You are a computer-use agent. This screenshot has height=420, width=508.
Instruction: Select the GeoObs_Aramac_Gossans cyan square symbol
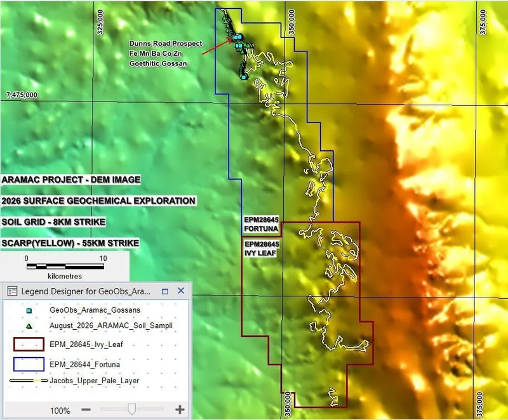29,311
